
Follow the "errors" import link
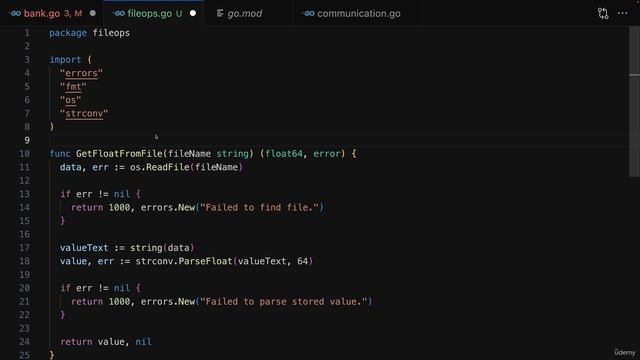pyautogui.click(x=82, y=73)
